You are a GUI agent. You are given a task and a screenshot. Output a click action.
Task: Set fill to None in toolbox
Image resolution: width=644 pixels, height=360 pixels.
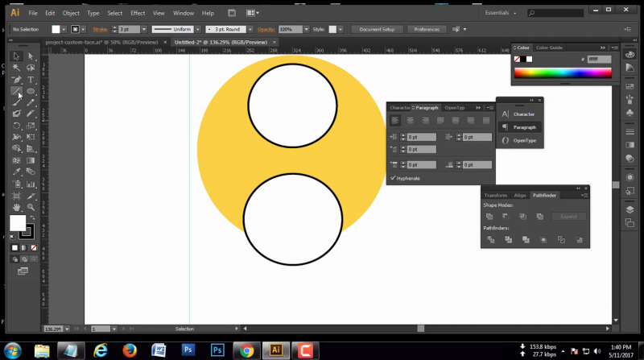33,247
